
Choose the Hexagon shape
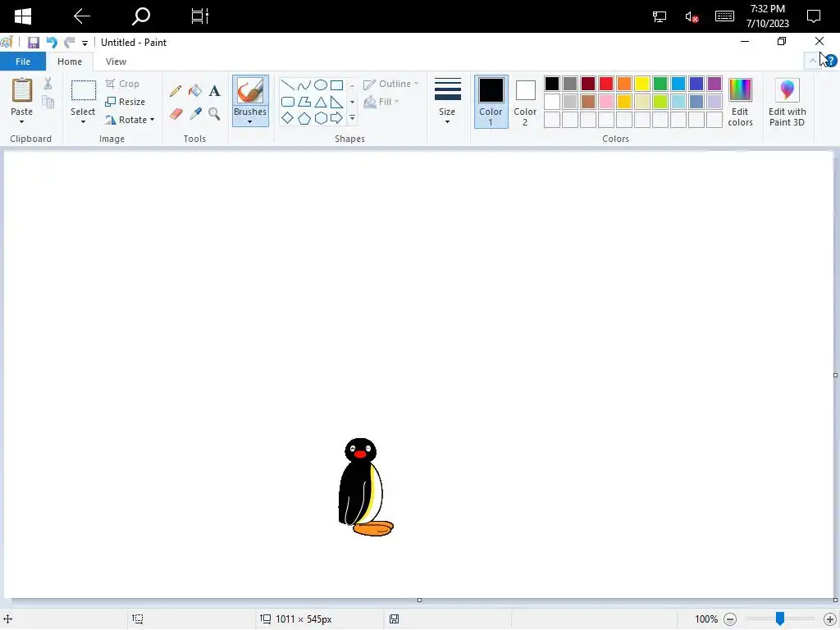(321, 118)
